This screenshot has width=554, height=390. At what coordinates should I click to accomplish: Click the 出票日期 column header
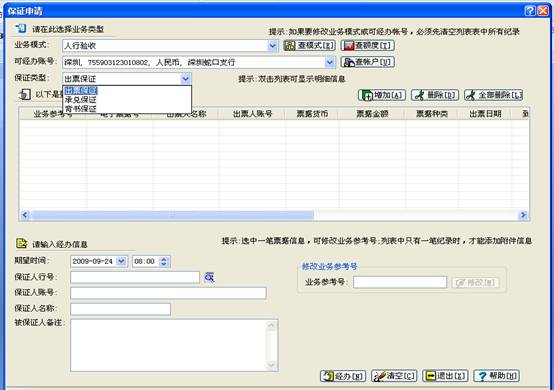pos(485,114)
